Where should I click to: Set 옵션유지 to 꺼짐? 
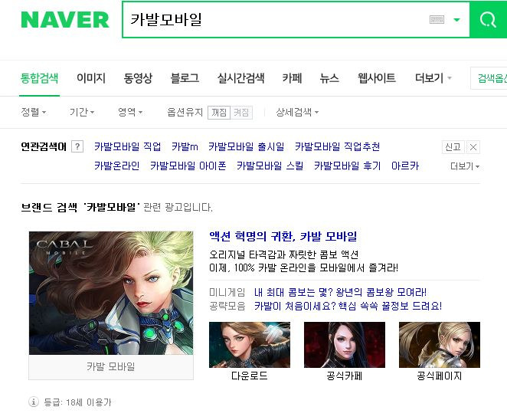219,113
